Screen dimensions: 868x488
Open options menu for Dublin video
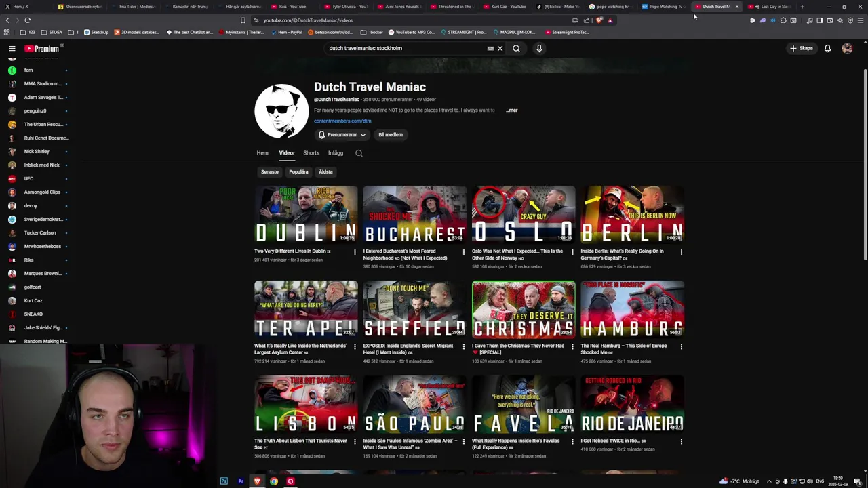355,252
